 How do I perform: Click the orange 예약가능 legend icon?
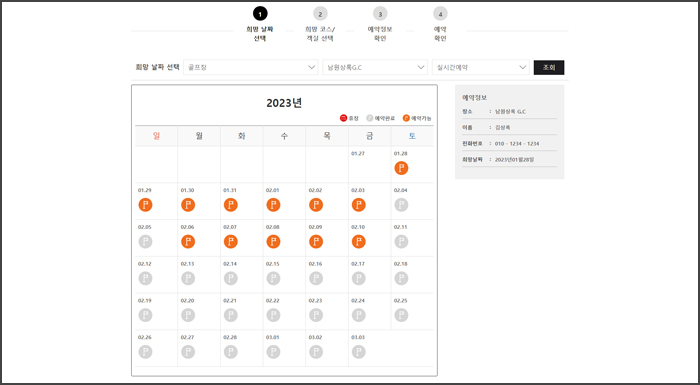pyautogui.click(x=406, y=118)
